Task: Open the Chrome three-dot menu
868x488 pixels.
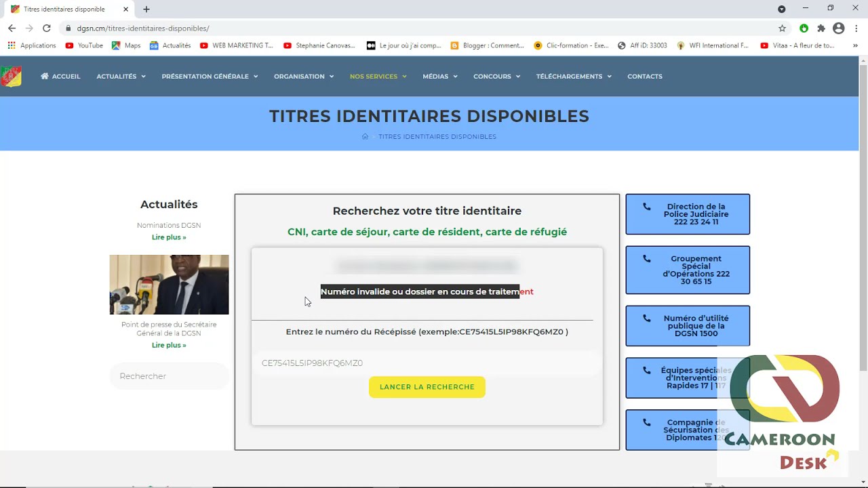Action: (x=856, y=28)
